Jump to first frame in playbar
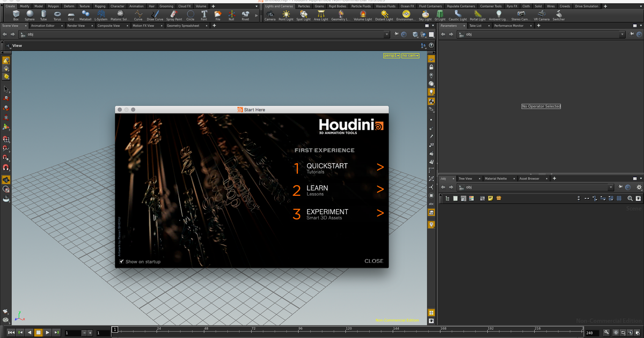The image size is (644, 338). pos(11,333)
